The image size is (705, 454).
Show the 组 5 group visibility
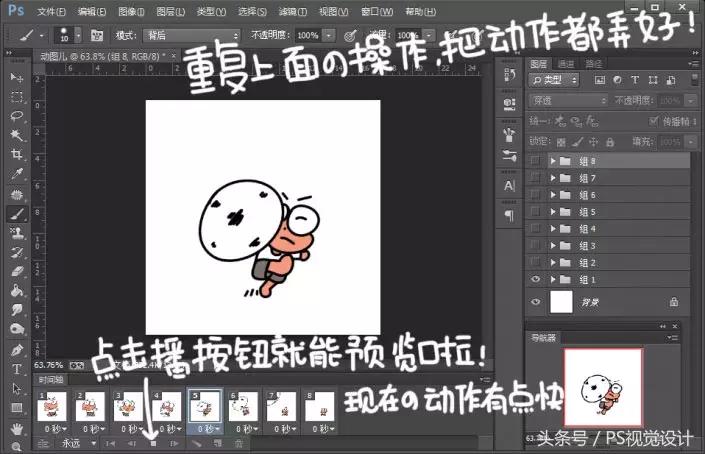(x=535, y=212)
